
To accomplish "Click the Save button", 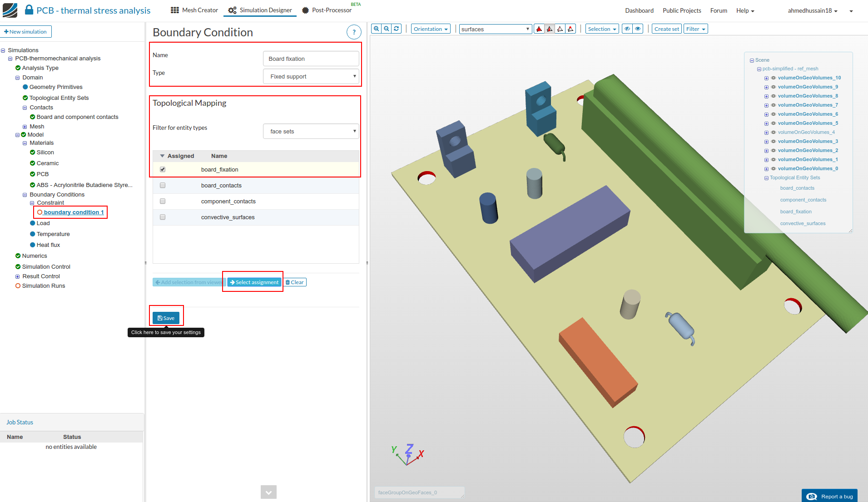I will tap(166, 318).
